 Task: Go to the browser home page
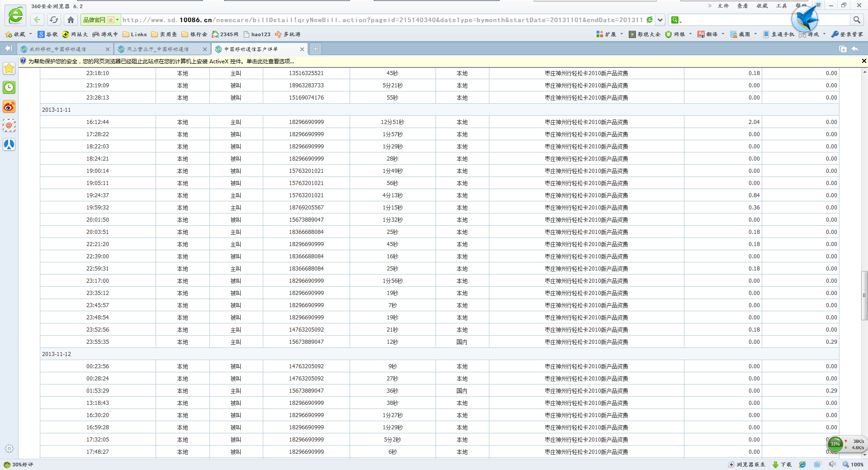click(71, 20)
